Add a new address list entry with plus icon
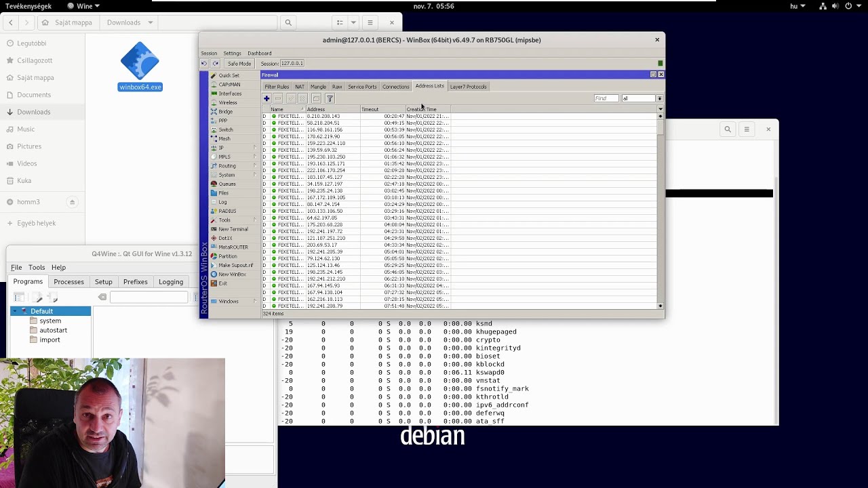The height and width of the screenshot is (488, 868). (267, 98)
